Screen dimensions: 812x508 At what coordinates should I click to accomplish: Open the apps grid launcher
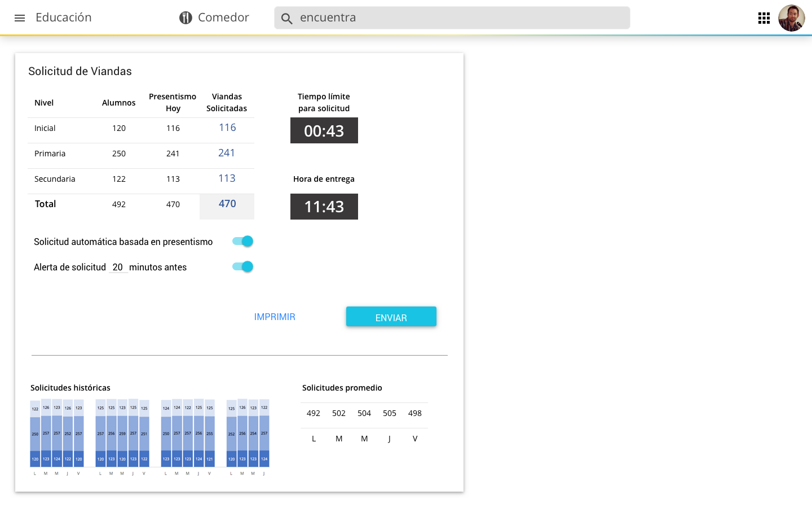(764, 18)
